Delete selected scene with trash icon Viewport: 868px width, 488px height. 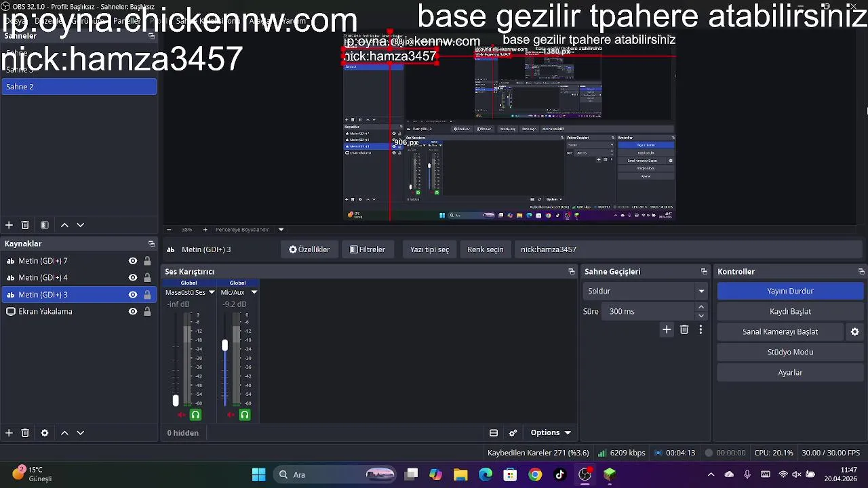25,225
